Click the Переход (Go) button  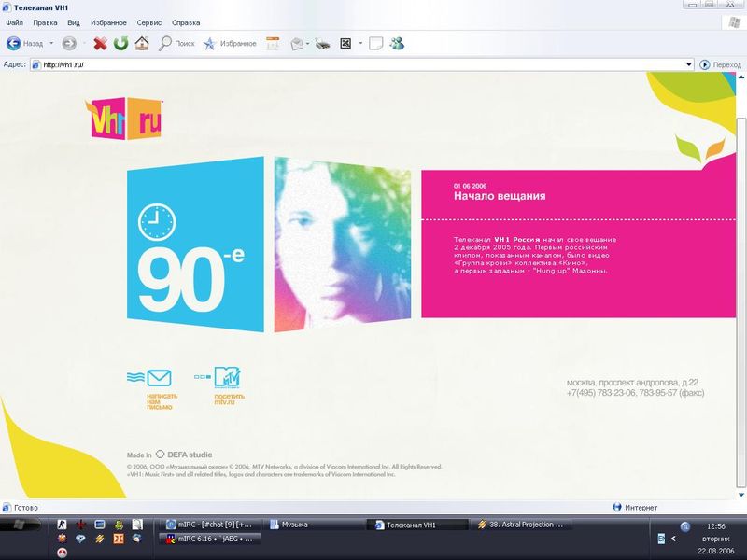[720, 64]
